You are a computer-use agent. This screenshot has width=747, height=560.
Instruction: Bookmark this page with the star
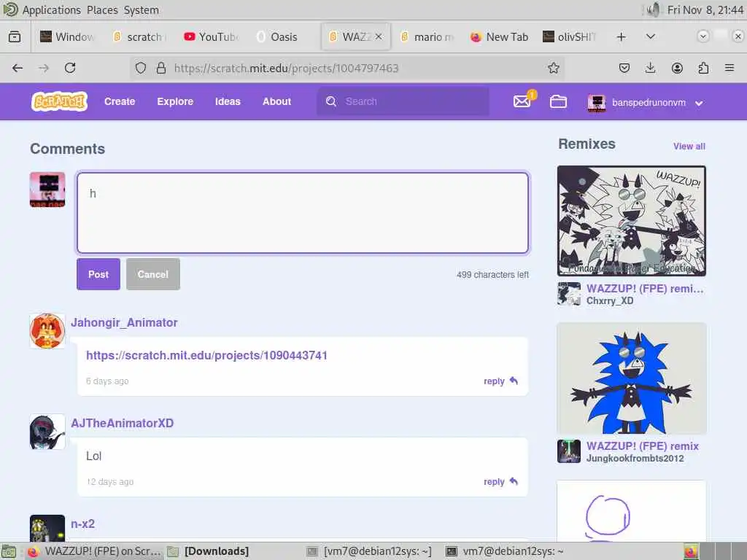[553, 68]
